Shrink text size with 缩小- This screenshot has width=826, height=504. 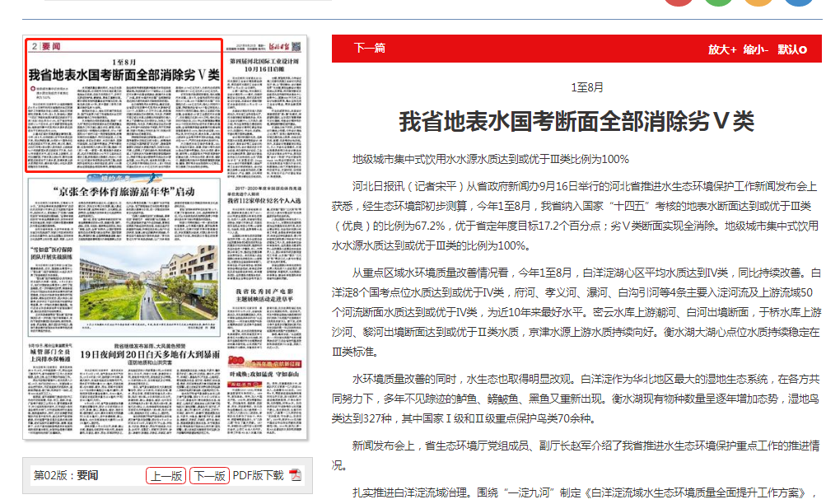(x=755, y=49)
